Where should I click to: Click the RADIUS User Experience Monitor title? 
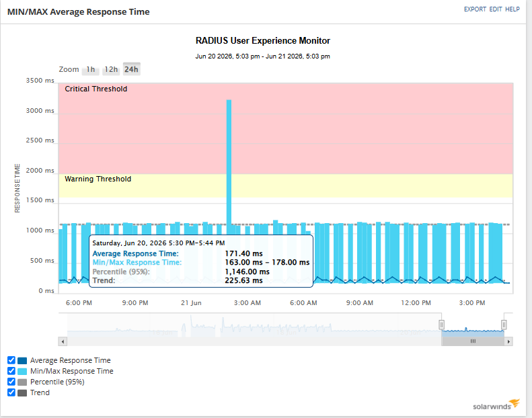pos(262,41)
